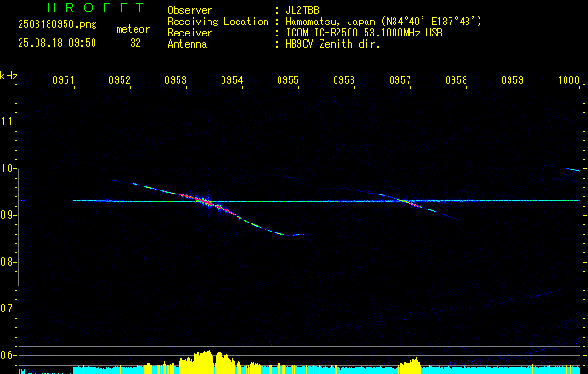
Task: Click observer callsign JL2TBB
Action: click(x=302, y=10)
